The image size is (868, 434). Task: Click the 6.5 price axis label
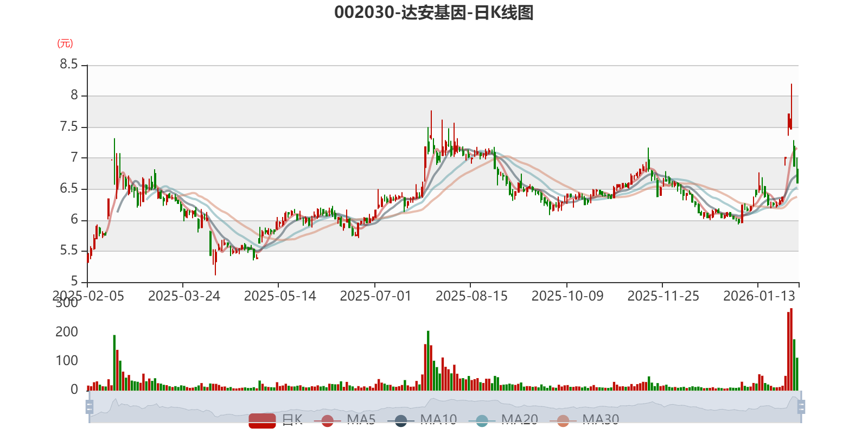(69, 189)
